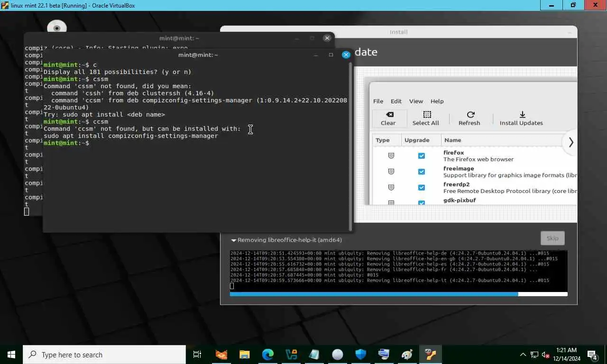
Task: Click the front terminal 'mint@mint: ~' title bar
Action: tap(198, 55)
